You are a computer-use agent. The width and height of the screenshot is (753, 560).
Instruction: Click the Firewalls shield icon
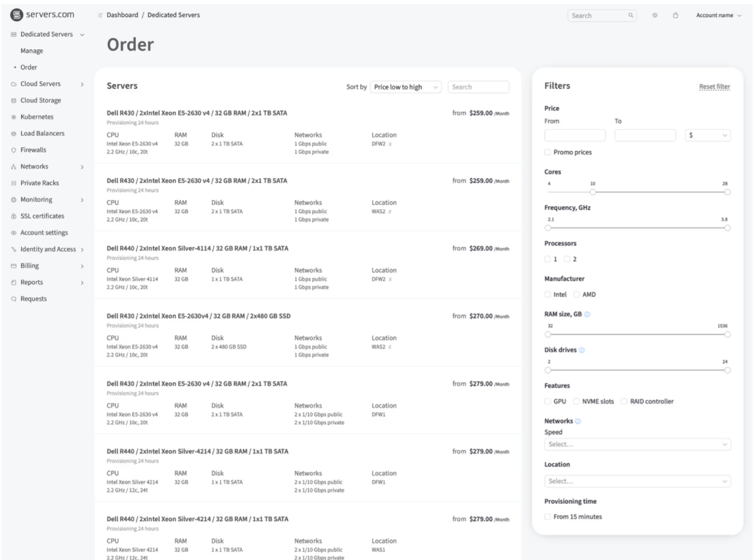tap(14, 150)
